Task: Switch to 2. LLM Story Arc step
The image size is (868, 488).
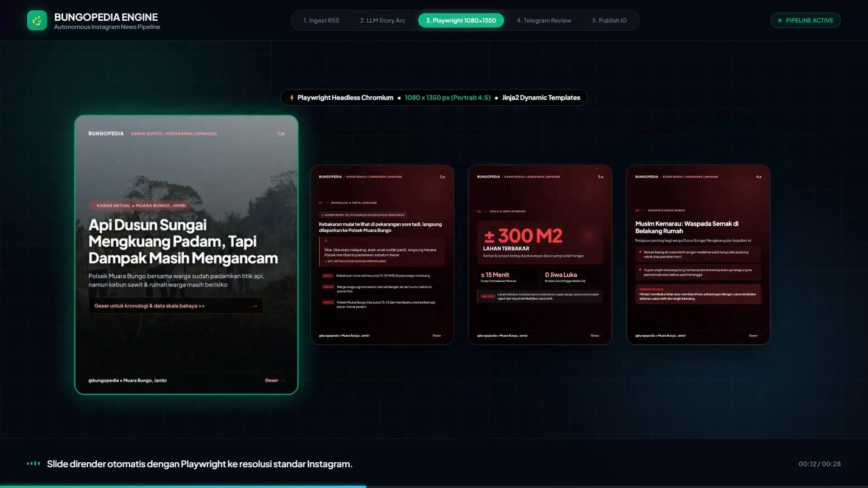Action: click(382, 20)
